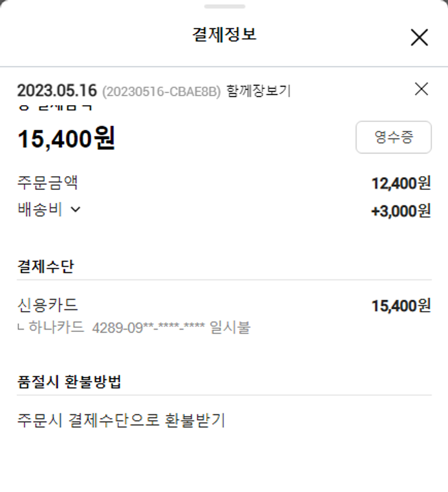Expand the 배송비 shipping fee details
This screenshot has width=448, height=492.
(x=75, y=210)
